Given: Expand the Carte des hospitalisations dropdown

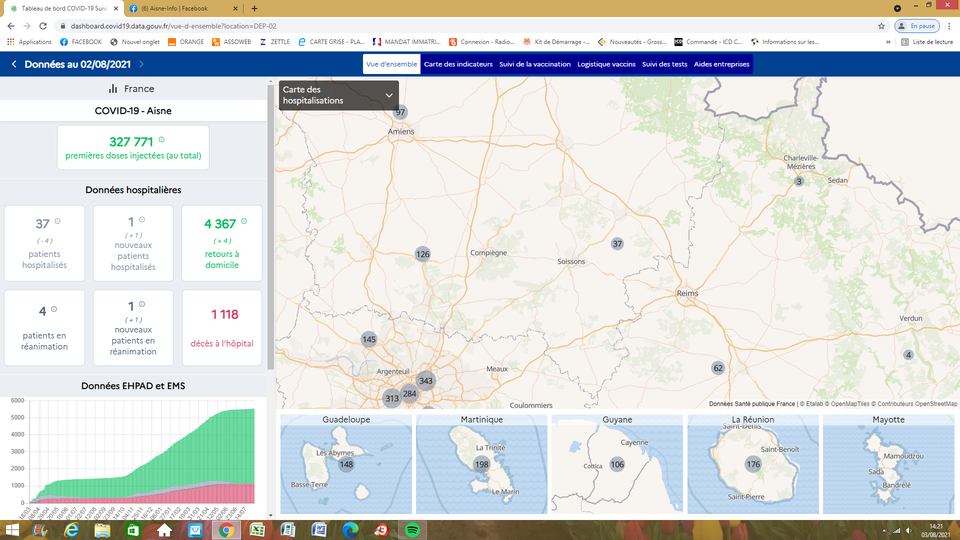Looking at the screenshot, I should (x=389, y=95).
